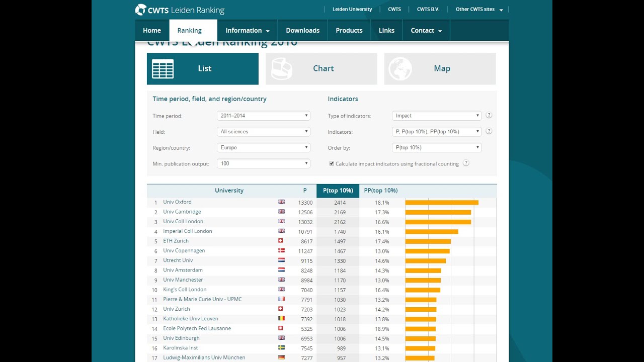Go to the Home page

(152, 30)
